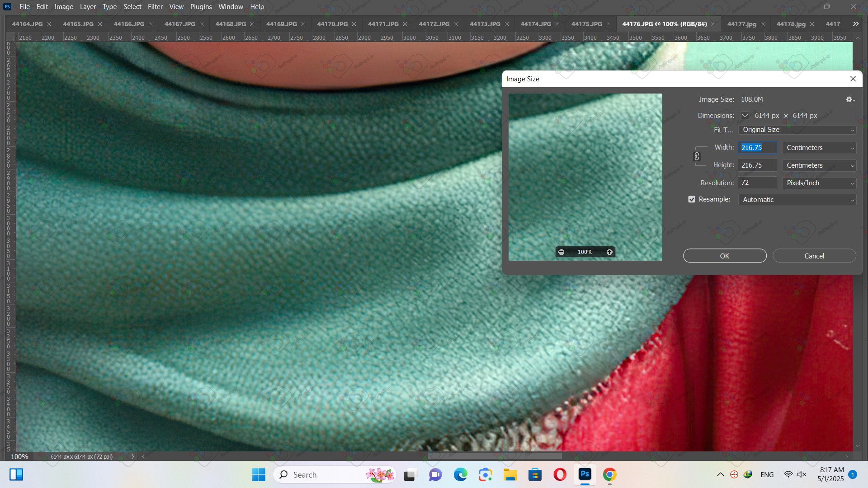Open the Image Size settings gear menu

click(850, 99)
